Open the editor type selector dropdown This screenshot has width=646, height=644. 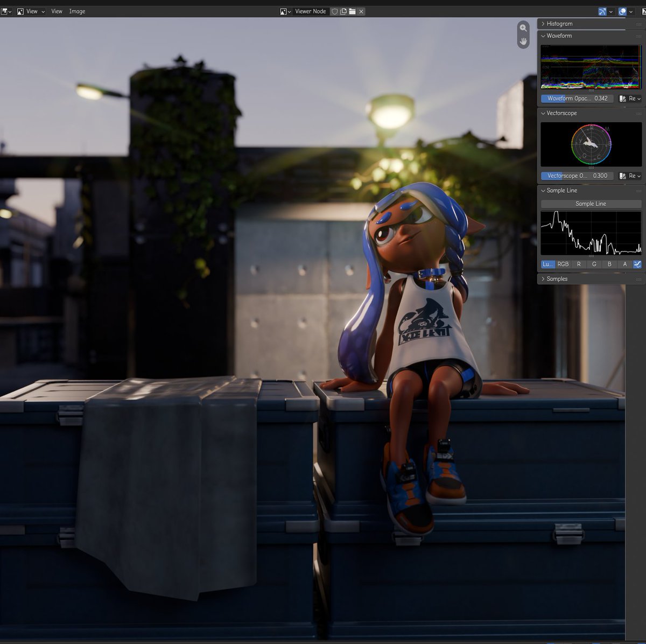[6, 11]
